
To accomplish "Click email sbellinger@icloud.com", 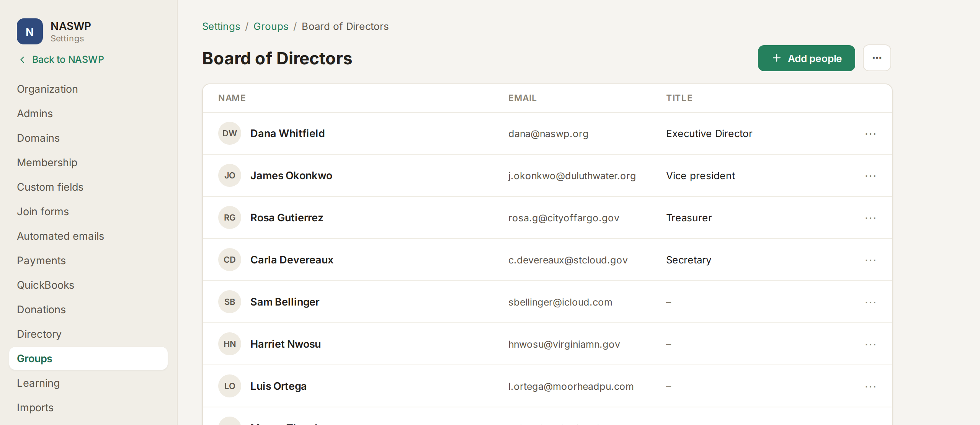I will (x=560, y=302).
